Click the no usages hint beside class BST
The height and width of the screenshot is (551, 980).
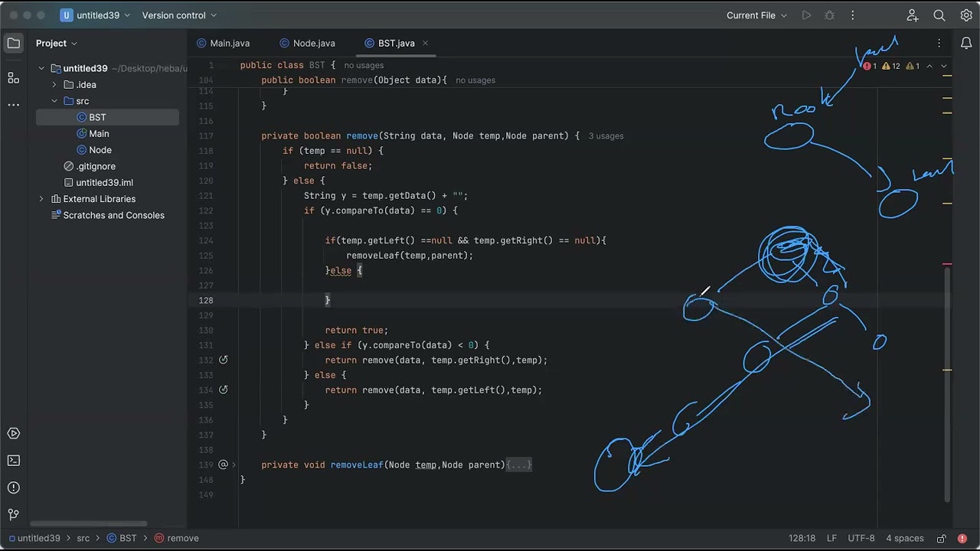point(364,65)
